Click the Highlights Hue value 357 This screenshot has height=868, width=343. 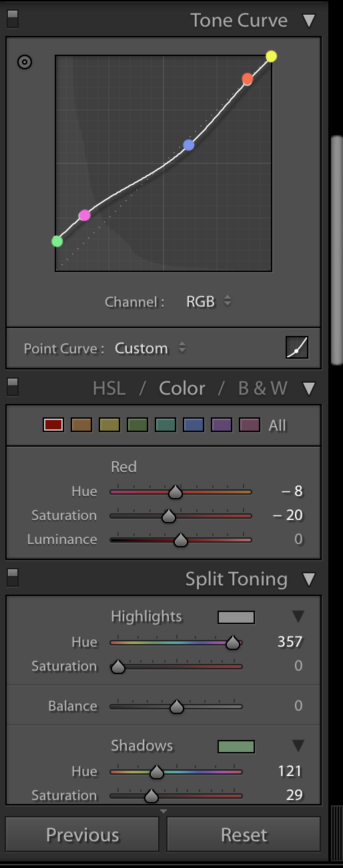coord(290,642)
